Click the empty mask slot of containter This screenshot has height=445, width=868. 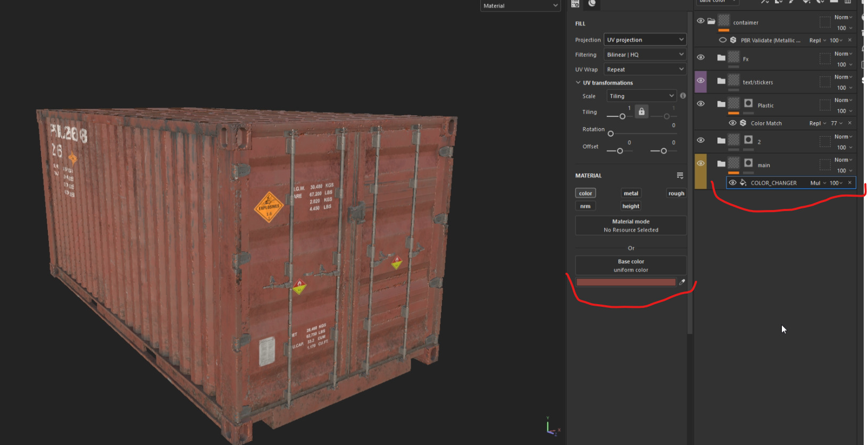coord(825,22)
